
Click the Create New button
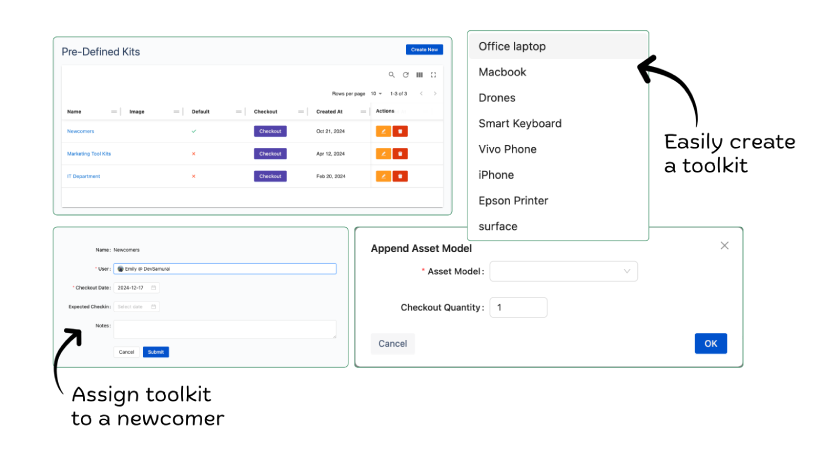tap(424, 49)
